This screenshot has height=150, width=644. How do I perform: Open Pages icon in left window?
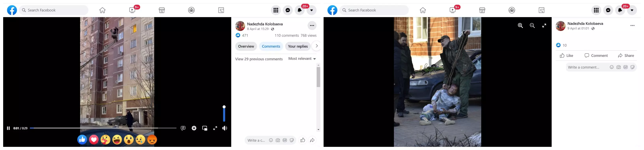[x=221, y=10]
